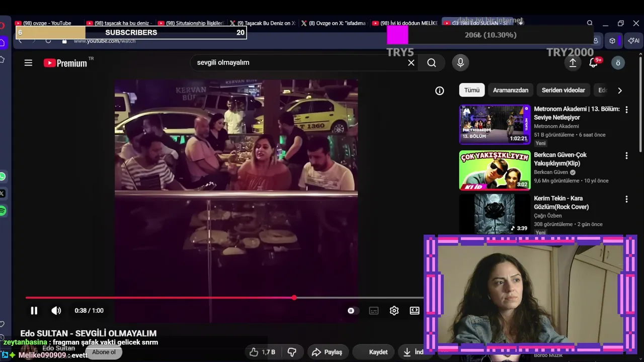This screenshot has height=362, width=644.
Task: Click the www.youtube.com/watch address bar
Action: click(x=105, y=41)
